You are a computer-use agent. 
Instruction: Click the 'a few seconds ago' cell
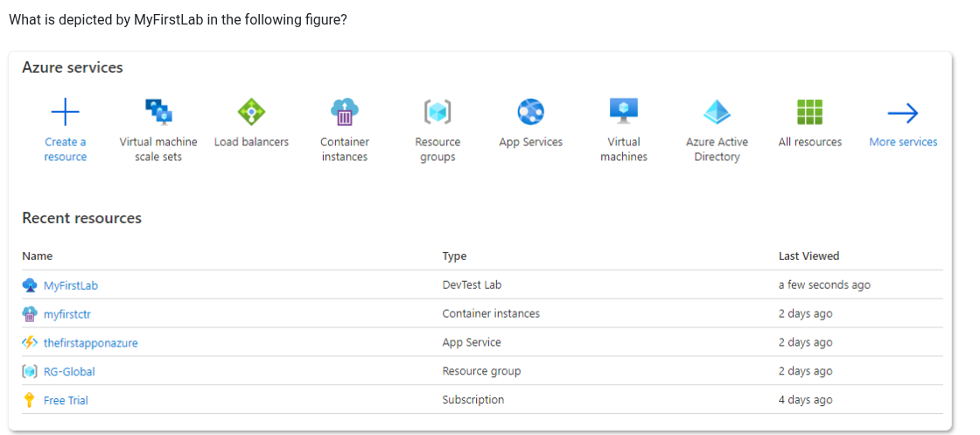[824, 284]
